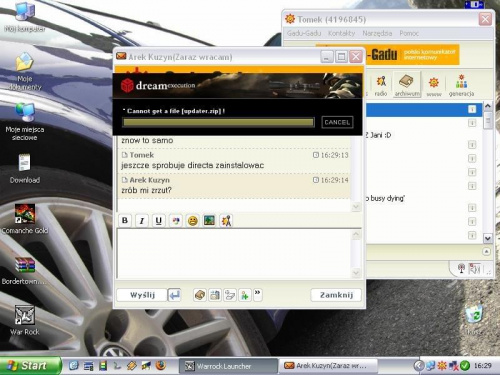Click antenna status icon in Gadu-Gadu footer

[461, 268]
